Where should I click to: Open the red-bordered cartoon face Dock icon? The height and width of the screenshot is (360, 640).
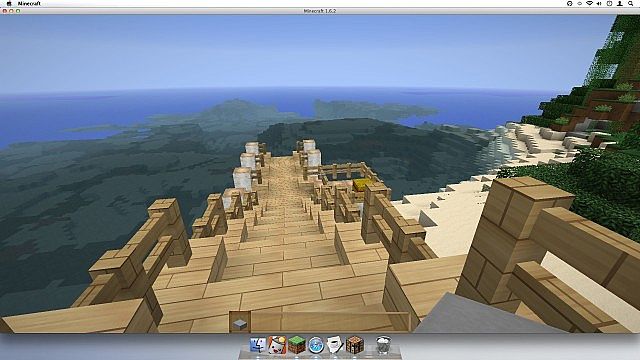(277, 345)
